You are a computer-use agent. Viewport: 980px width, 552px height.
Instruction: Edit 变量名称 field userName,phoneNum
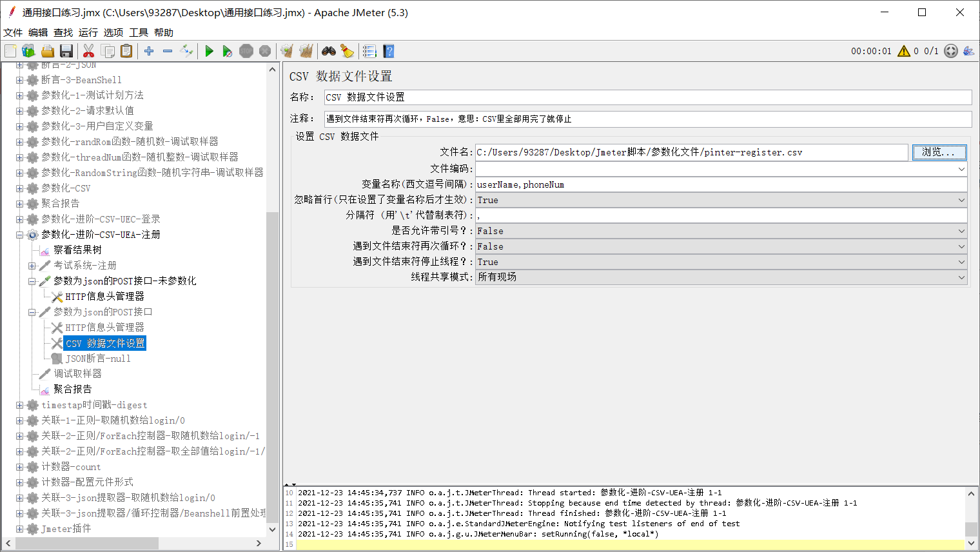coord(721,184)
